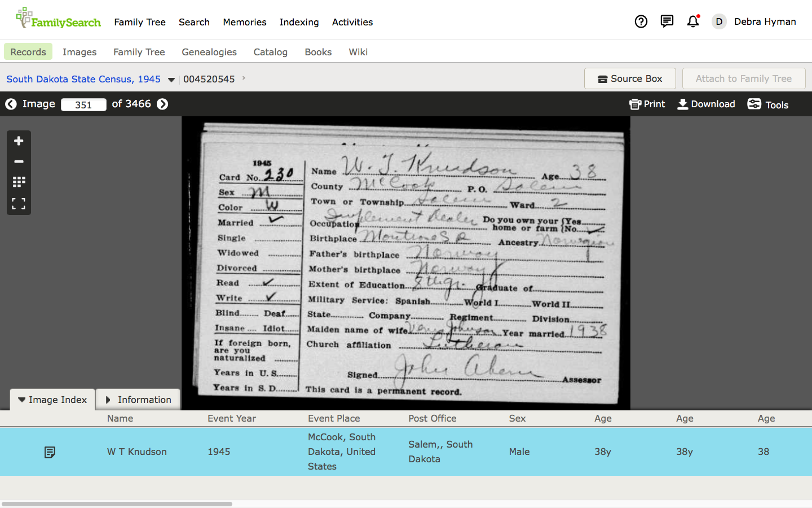This screenshot has height=508, width=812.
Task: Open the chat messages icon
Action: [x=667, y=21]
